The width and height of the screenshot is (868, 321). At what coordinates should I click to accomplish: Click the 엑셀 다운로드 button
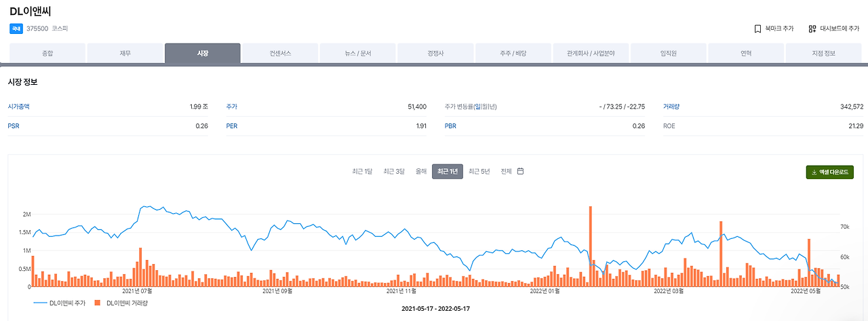pyautogui.click(x=829, y=172)
